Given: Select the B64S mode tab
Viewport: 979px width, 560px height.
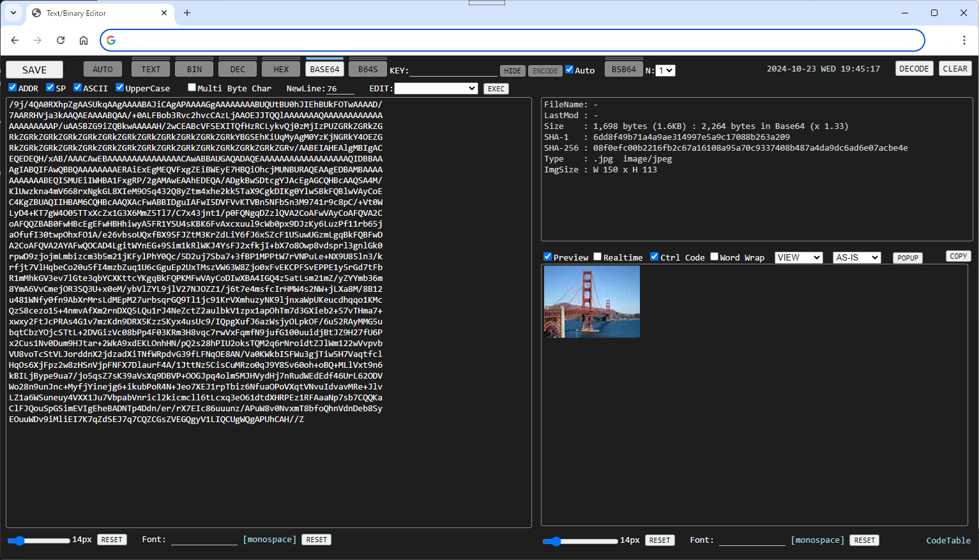Looking at the screenshot, I should click(368, 69).
